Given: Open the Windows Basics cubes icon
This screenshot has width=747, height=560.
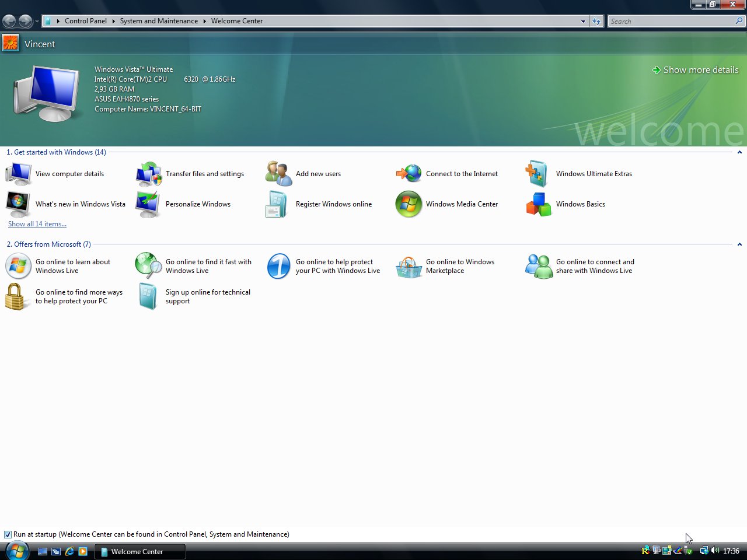Looking at the screenshot, I should click(x=539, y=204).
